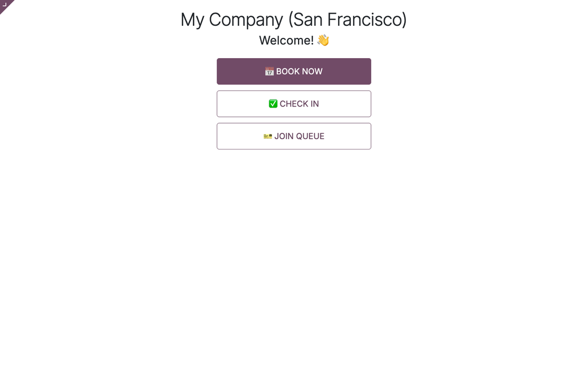Screen dimensions: 588x368
Task: Select the My Company (San Francisco) heading
Action: [293, 20]
